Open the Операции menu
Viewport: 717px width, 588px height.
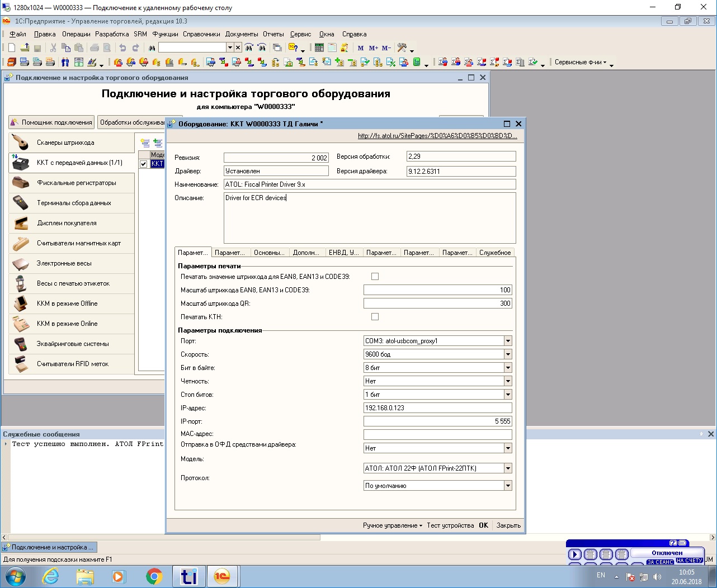pos(76,34)
